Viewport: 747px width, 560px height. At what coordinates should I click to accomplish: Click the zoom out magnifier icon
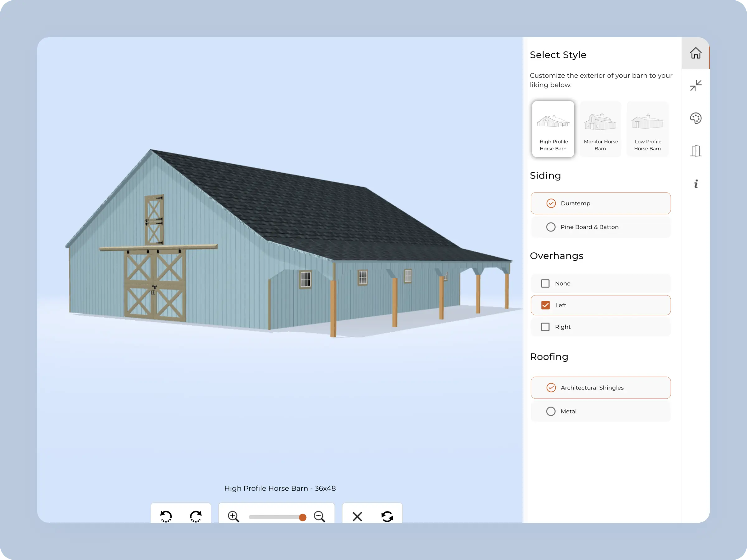coord(319,516)
